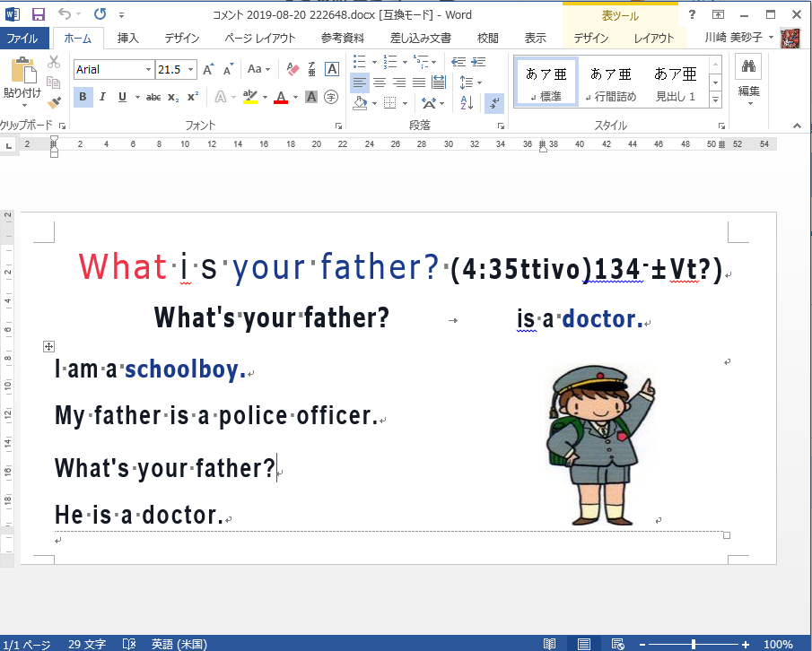
Task: Paste from clipboard using 貼り付け button
Action: pos(22,82)
